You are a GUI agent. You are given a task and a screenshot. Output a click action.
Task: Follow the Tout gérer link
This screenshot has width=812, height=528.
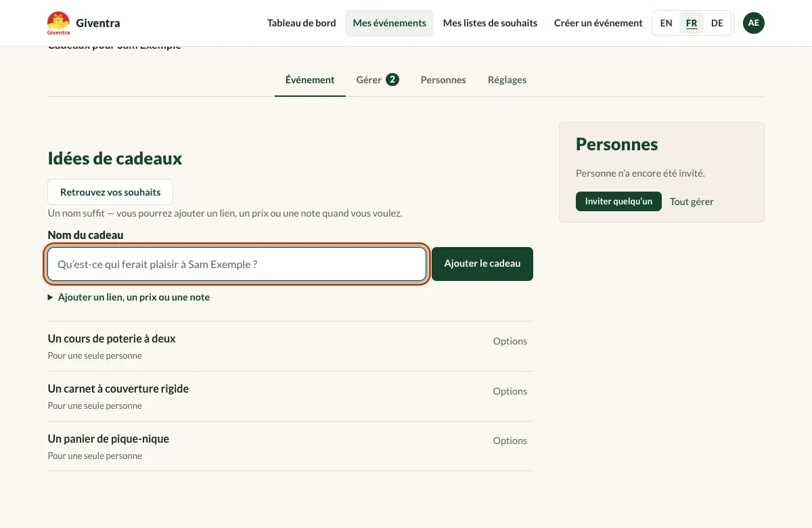point(692,202)
